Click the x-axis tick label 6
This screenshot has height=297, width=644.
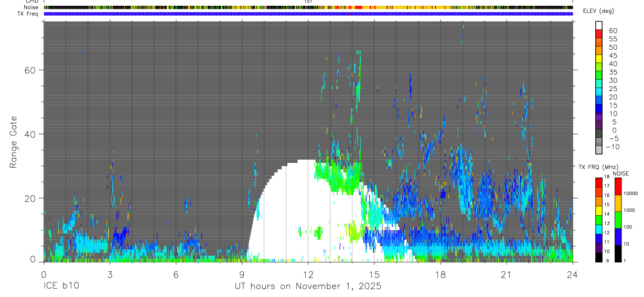coord(176,274)
